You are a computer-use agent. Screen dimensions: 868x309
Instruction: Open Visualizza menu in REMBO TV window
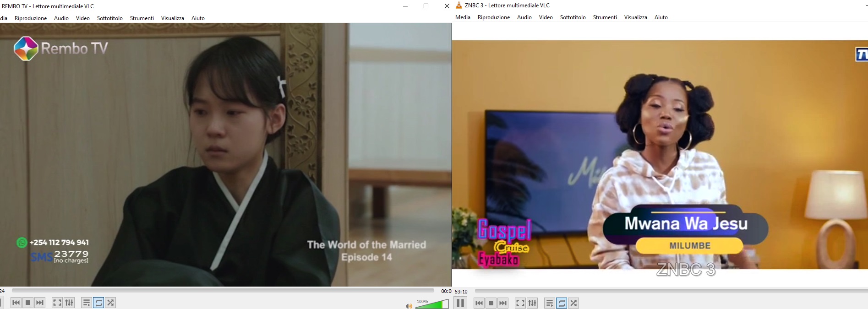[173, 18]
